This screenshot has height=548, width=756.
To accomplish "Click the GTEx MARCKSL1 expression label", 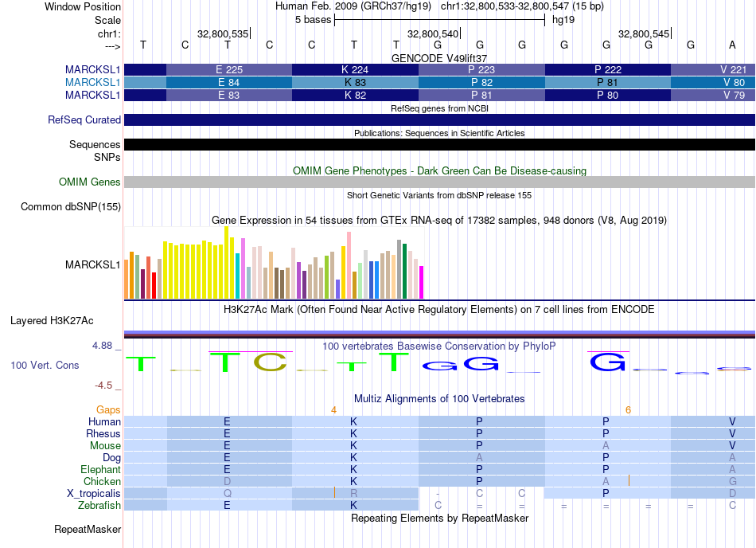I will click(x=92, y=264).
